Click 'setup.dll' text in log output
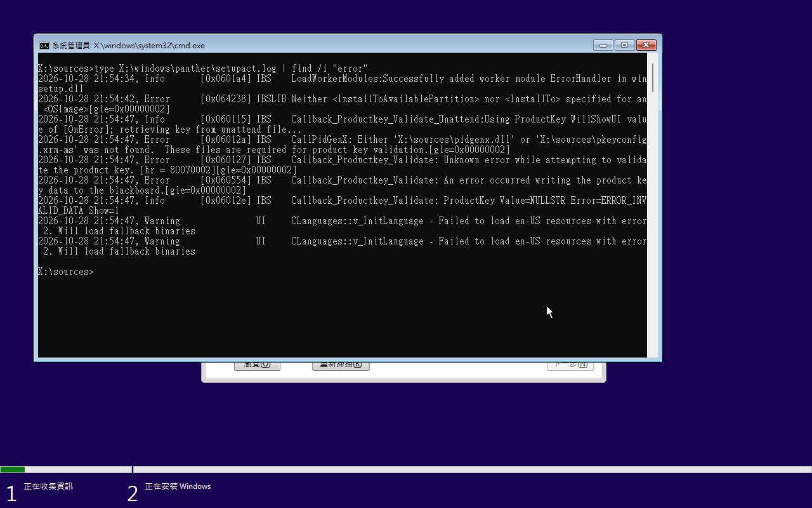This screenshot has width=812, height=508. click(61, 89)
